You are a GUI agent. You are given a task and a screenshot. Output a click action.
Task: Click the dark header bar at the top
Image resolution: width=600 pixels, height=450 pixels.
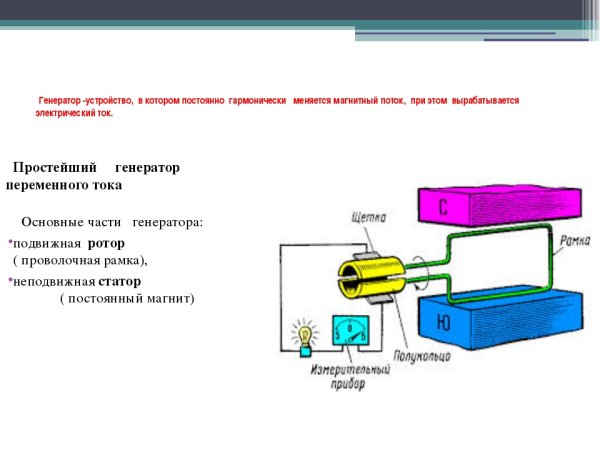point(300,12)
